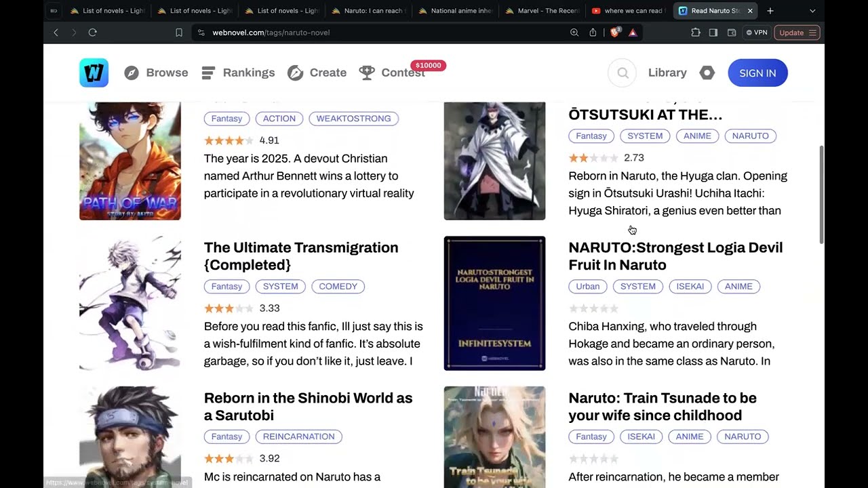Click the Update menu button

point(797,33)
